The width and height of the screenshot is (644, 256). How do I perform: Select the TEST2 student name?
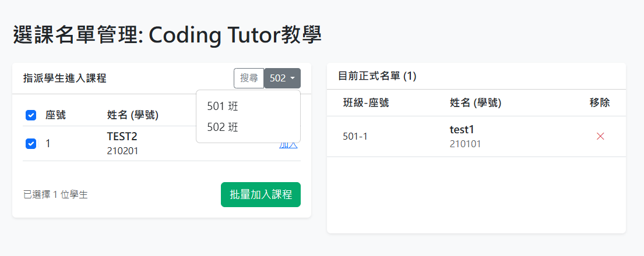click(122, 136)
